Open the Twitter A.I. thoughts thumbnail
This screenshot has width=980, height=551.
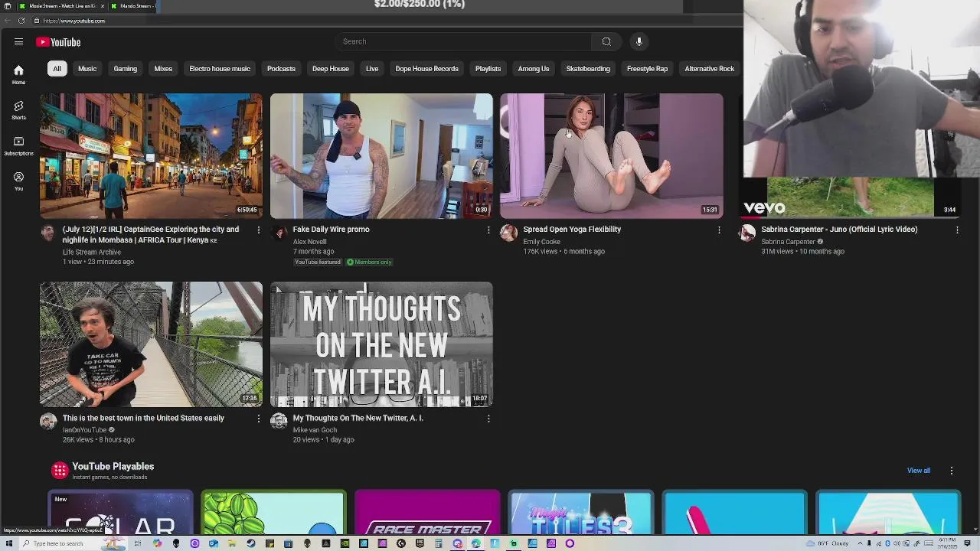tap(381, 344)
